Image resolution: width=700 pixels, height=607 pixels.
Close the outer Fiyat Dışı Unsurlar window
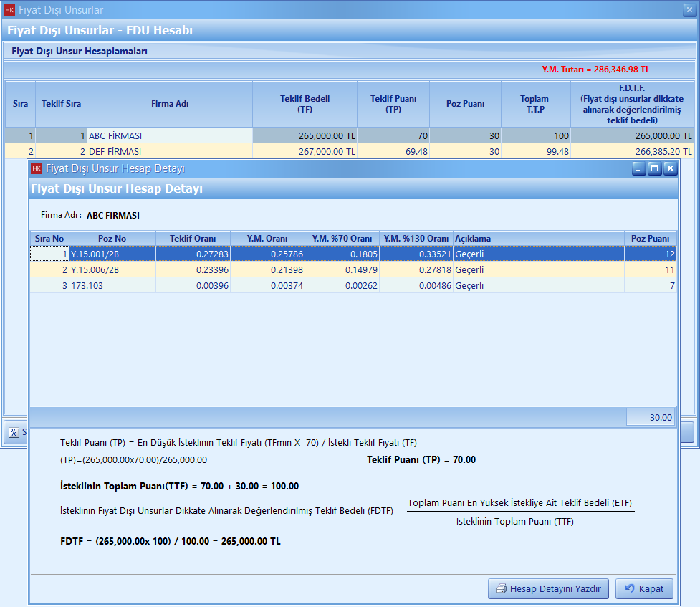(x=689, y=10)
